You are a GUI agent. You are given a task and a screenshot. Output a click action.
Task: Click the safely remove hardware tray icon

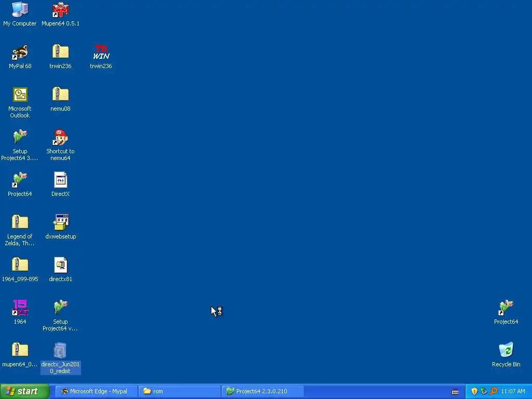coord(484,391)
